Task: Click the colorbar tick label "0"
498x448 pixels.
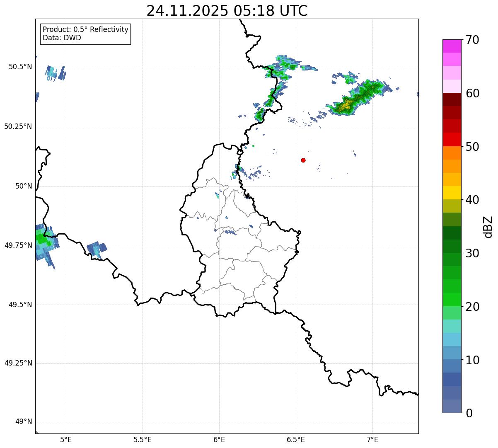Action: (x=469, y=413)
